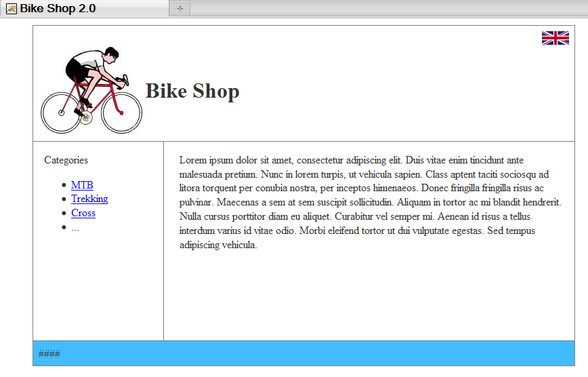Click the cyclist logo image

point(91,90)
